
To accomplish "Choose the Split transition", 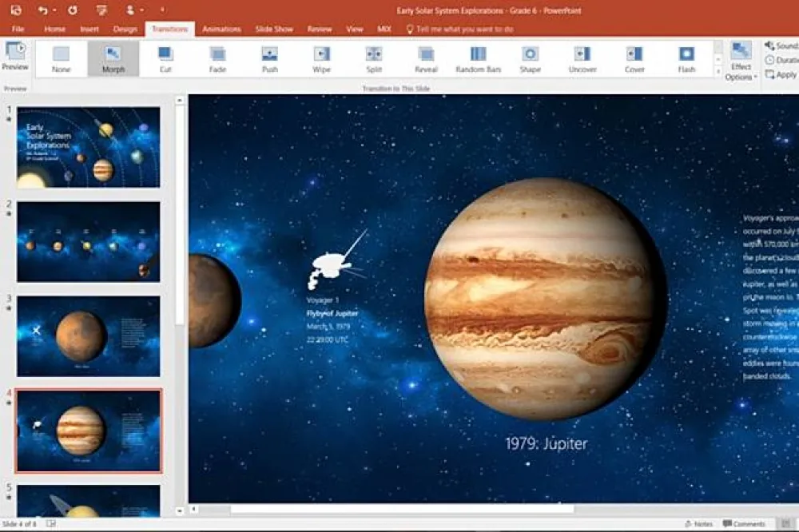I will pos(373,59).
